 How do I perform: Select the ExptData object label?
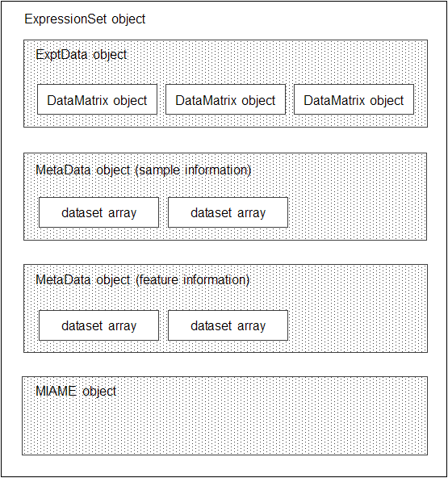81,55
